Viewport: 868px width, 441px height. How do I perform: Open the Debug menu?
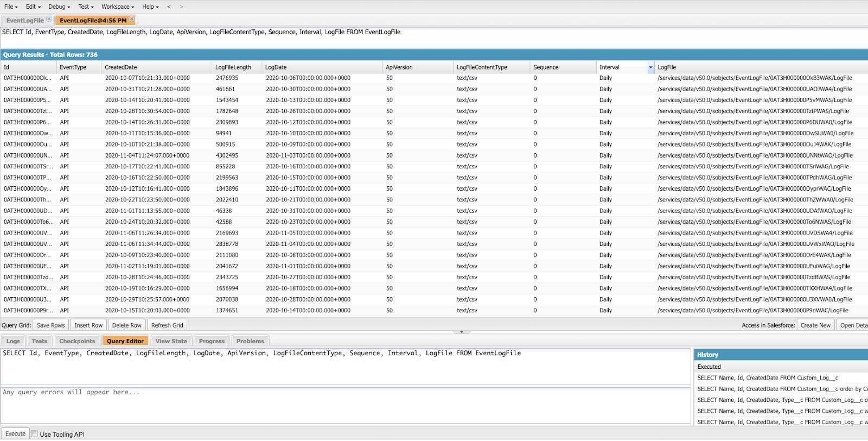pyautogui.click(x=59, y=7)
